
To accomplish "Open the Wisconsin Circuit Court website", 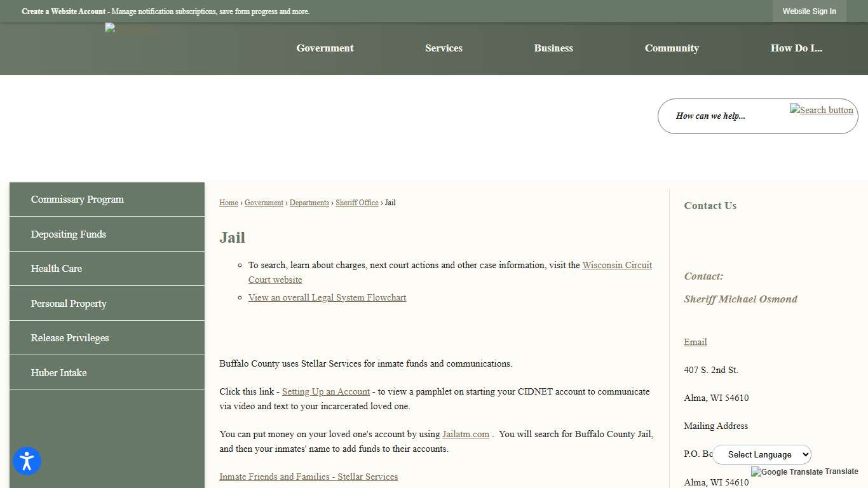I will click(617, 265).
